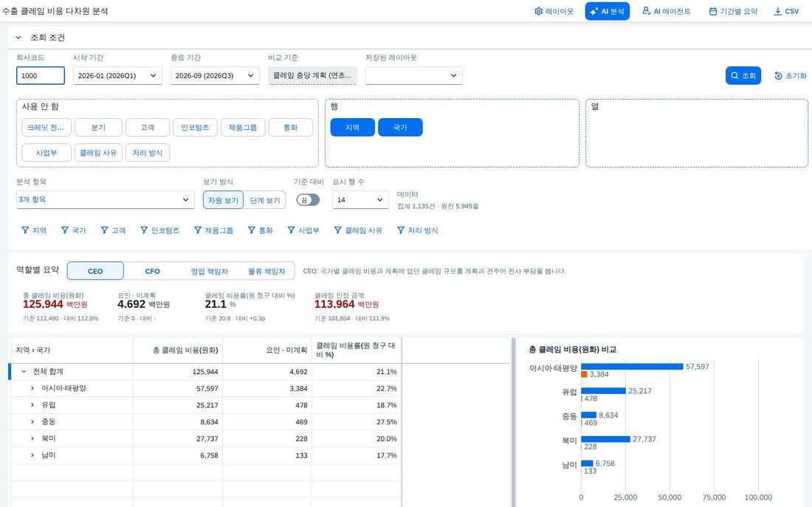
Task: Open the 클레임 사유 filter funnel
Action: (x=337, y=230)
